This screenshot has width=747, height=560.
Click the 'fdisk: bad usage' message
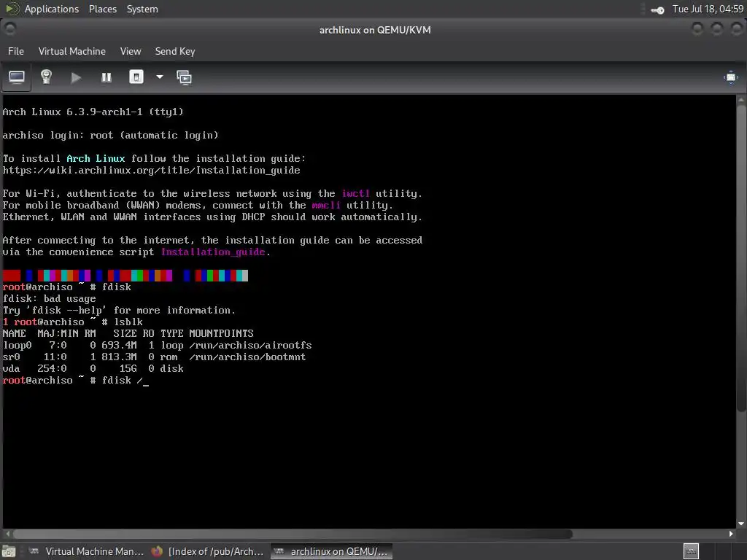[x=49, y=298]
